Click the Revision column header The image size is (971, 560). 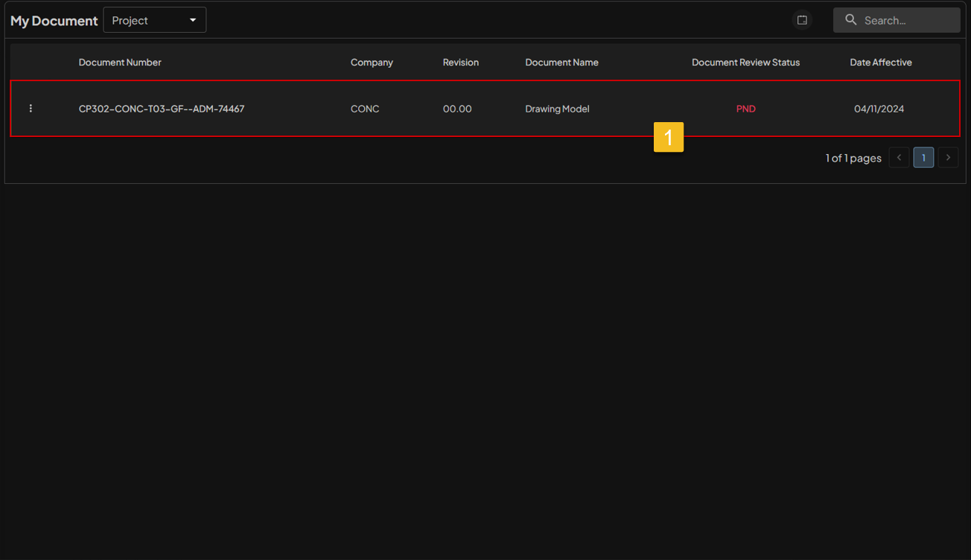point(460,63)
